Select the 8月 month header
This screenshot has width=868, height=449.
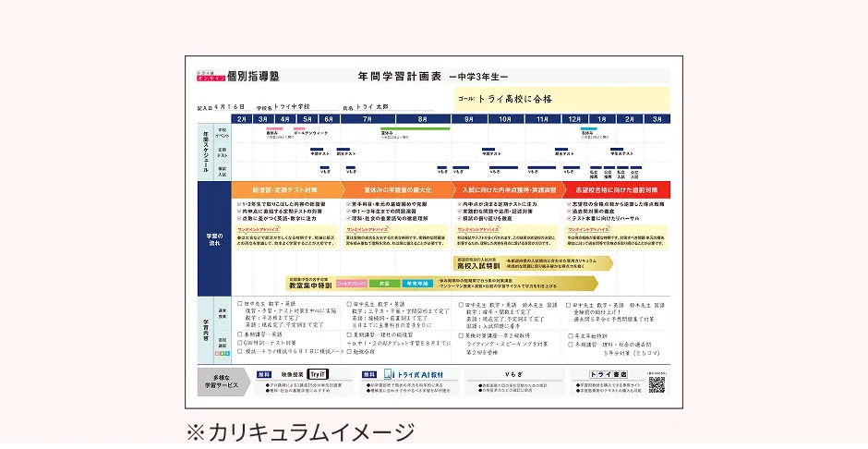[423, 119]
